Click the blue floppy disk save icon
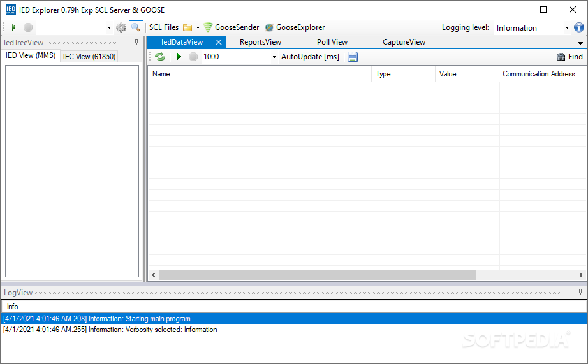The width and height of the screenshot is (588, 364). point(353,57)
